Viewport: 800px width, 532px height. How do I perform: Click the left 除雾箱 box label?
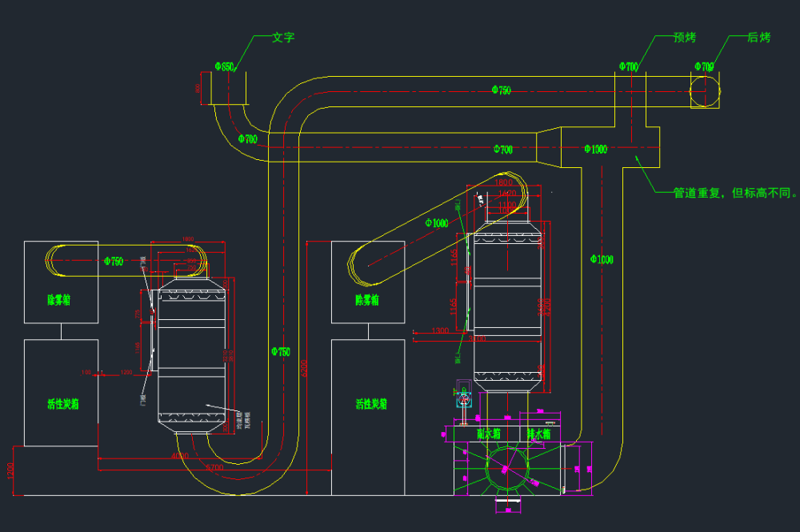pos(58,301)
